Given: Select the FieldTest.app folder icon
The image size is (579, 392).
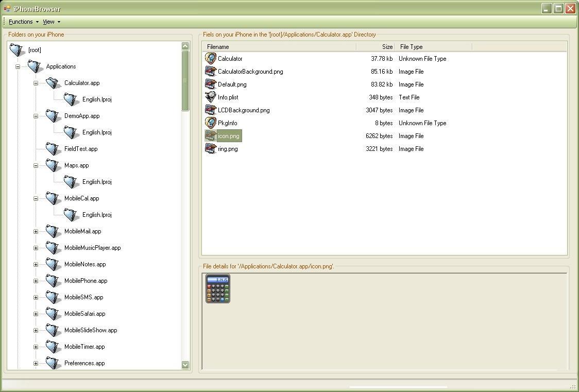Looking at the screenshot, I should [x=53, y=149].
